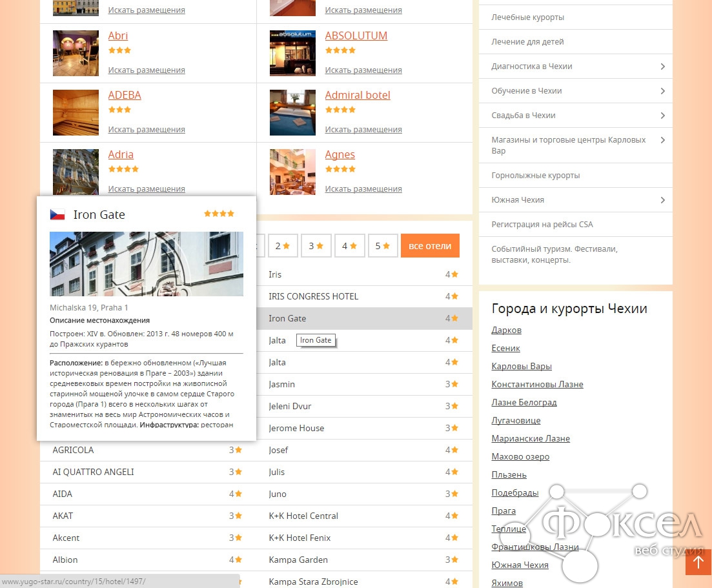Image resolution: width=712 pixels, height=588 pixels.
Task: Select the Josef hotel row
Action: pyautogui.click(x=364, y=450)
